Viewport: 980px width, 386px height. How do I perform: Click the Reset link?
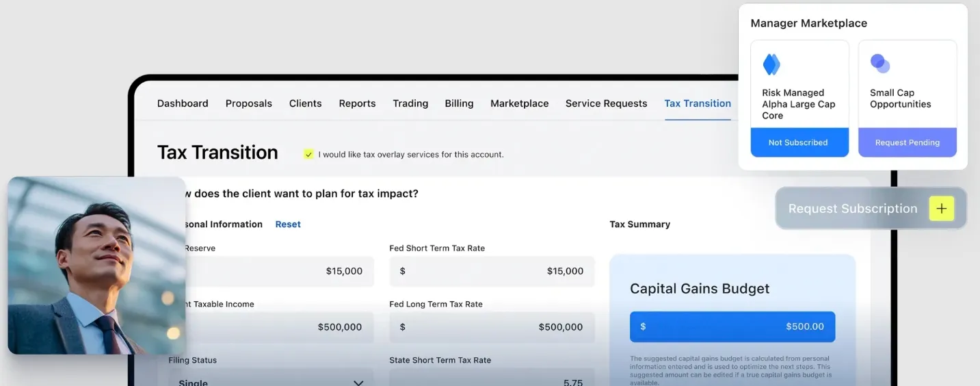288,224
